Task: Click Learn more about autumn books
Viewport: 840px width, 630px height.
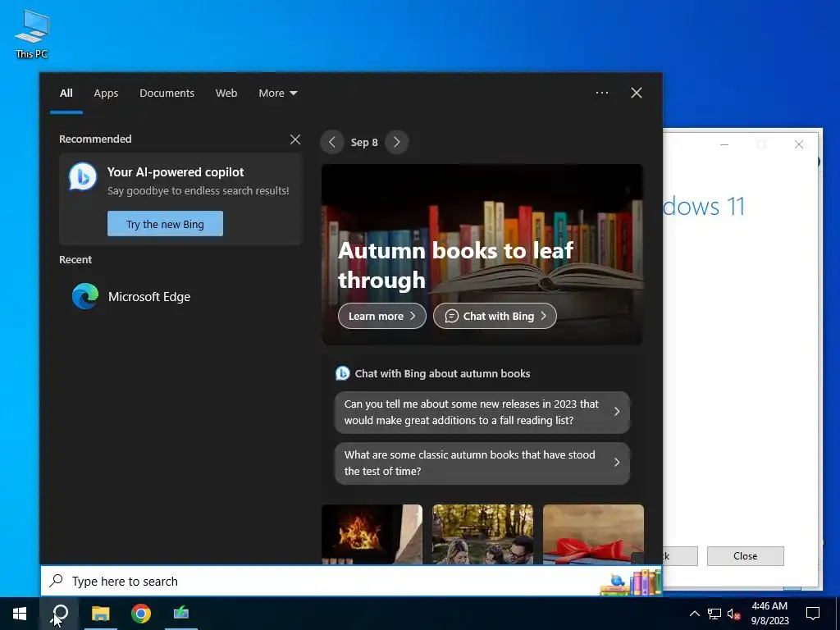Action: [382, 316]
